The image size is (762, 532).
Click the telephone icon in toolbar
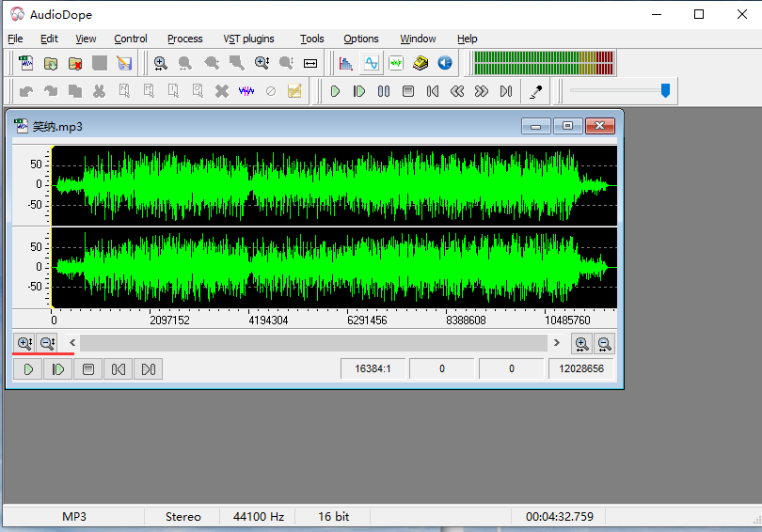[x=421, y=63]
